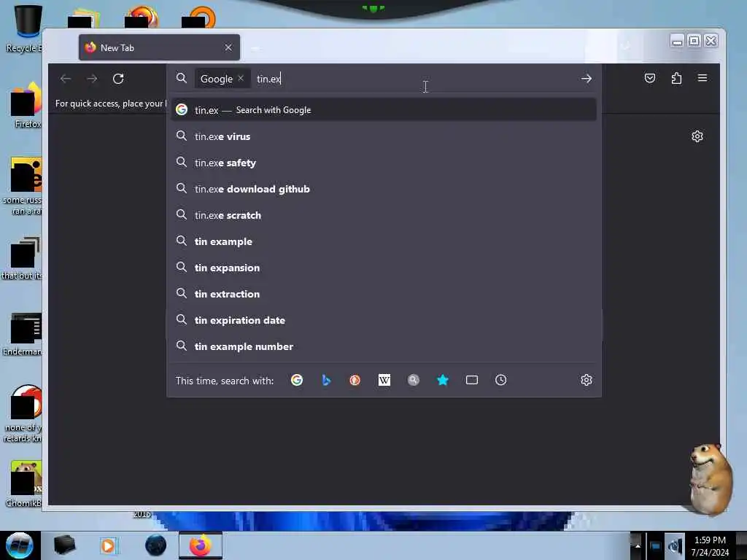Show hidden tray icons arrow
The height and width of the screenshot is (560, 747).
pos(637,546)
